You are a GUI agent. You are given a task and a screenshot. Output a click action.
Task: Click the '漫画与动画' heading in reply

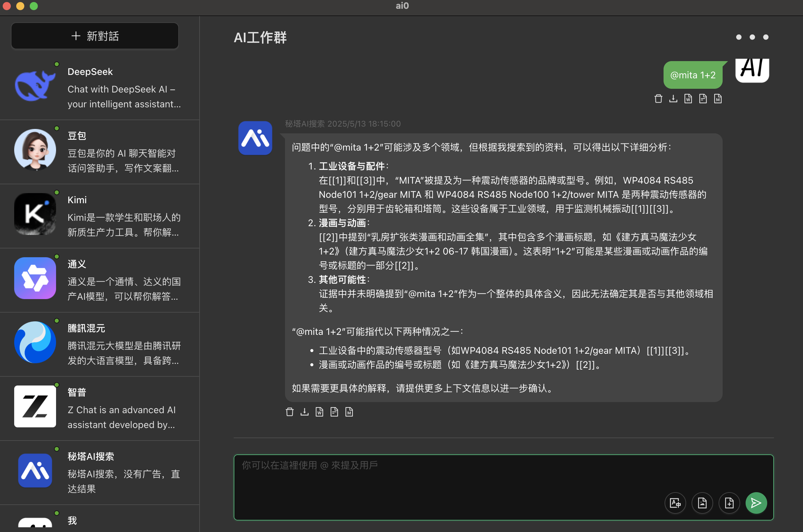tap(342, 222)
